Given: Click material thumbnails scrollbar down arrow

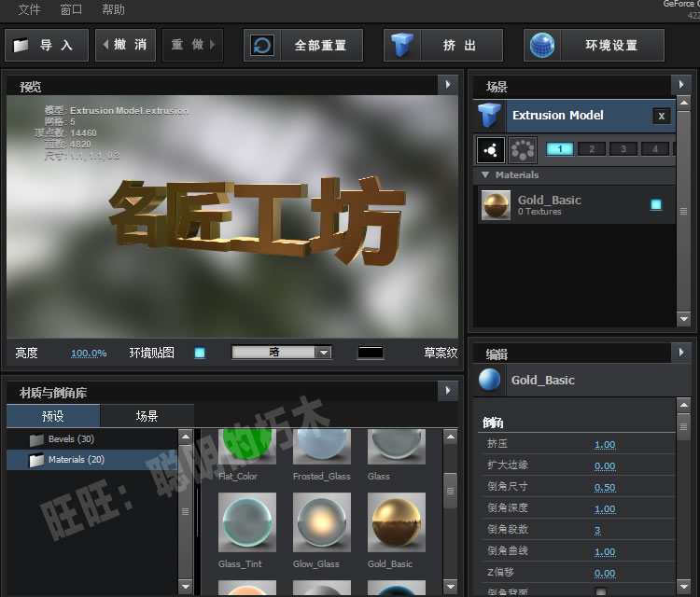Looking at the screenshot, I should click(x=451, y=587).
